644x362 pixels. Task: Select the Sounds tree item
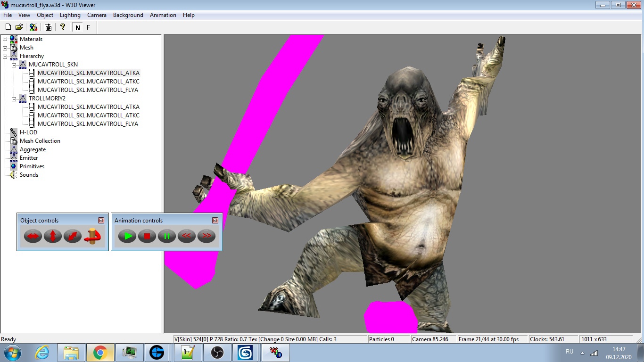tap(29, 175)
